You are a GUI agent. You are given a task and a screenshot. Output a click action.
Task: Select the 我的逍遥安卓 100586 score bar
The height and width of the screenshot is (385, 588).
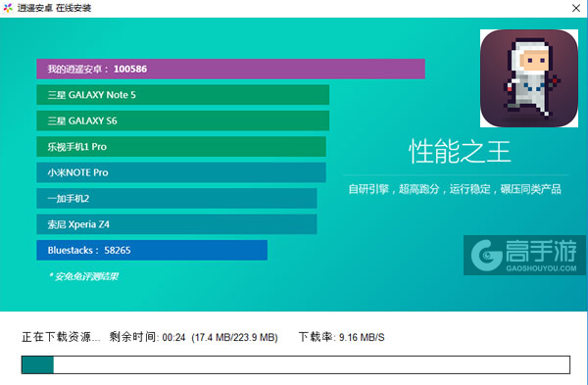pos(230,69)
